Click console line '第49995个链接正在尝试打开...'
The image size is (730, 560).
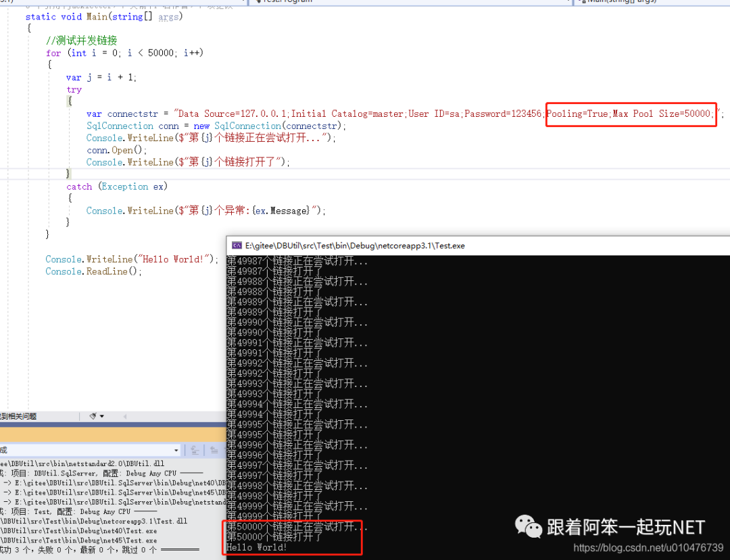click(x=297, y=425)
